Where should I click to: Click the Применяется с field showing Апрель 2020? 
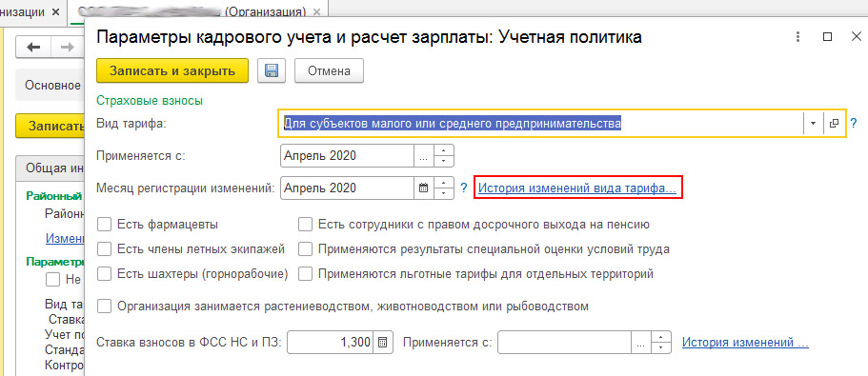(x=348, y=156)
